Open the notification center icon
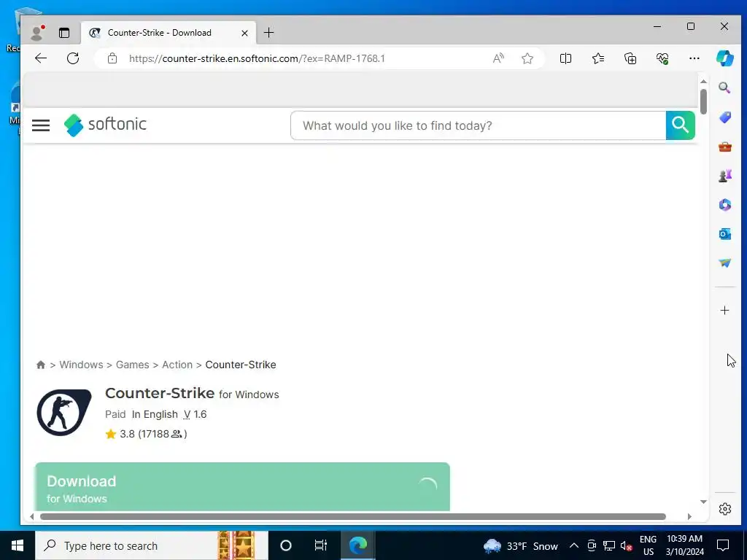 pyautogui.click(x=723, y=545)
